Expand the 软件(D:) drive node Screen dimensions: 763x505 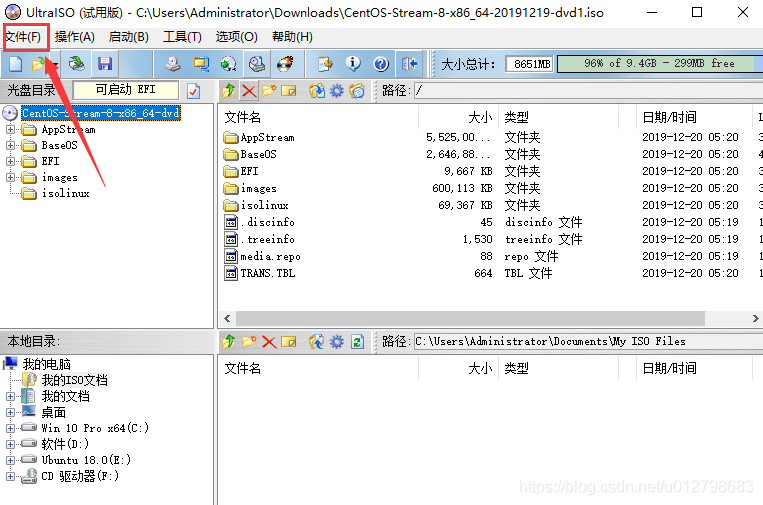tap(10, 444)
